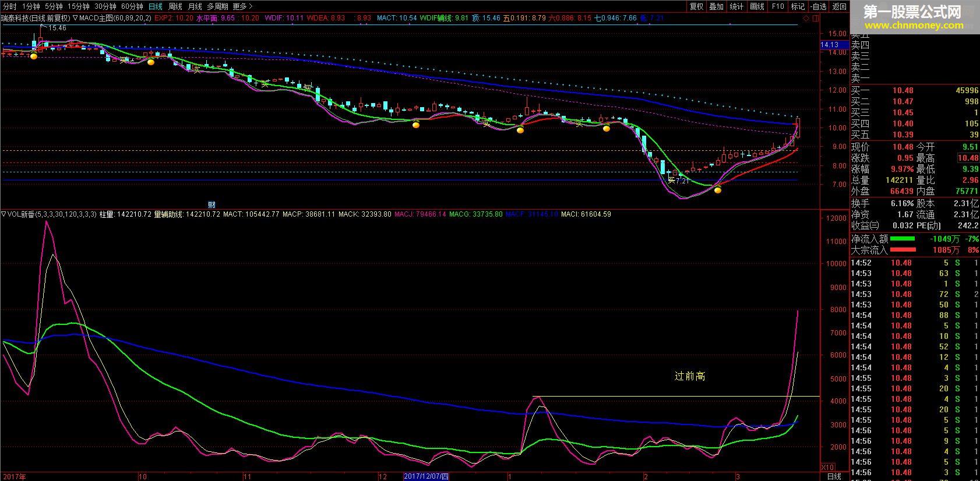Click the F10 company info button
The image size is (980, 481).
[x=778, y=6]
